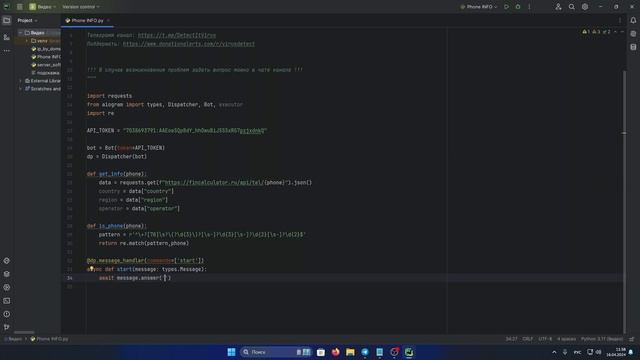Open Telegram from taskbar
The width and height of the screenshot is (640, 360).
click(365, 352)
